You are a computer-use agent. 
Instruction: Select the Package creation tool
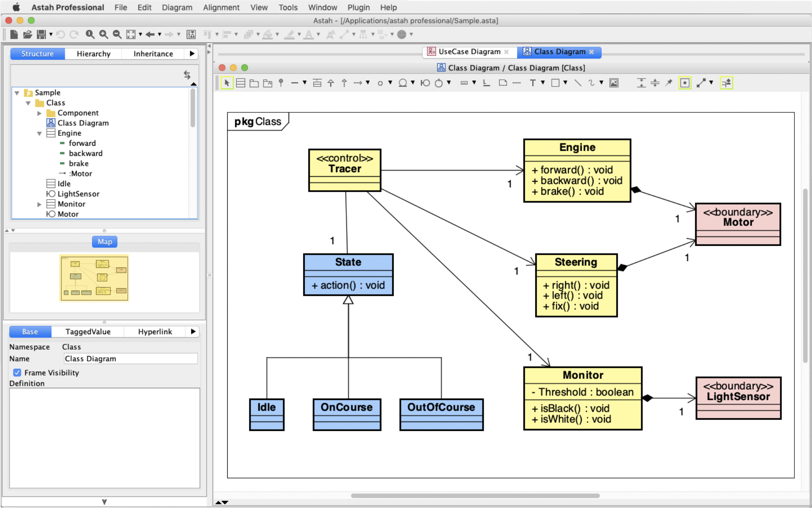pyautogui.click(x=254, y=83)
